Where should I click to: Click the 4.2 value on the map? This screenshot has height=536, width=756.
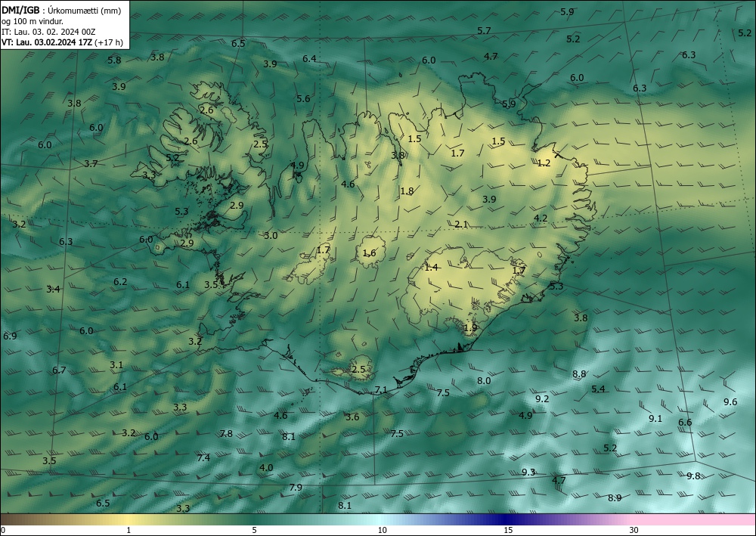click(x=541, y=218)
